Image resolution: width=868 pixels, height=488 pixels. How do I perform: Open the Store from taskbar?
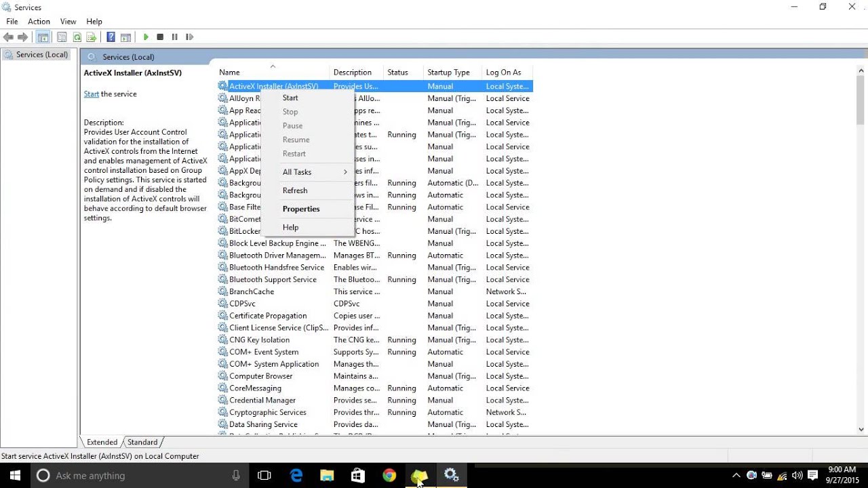tap(358, 475)
